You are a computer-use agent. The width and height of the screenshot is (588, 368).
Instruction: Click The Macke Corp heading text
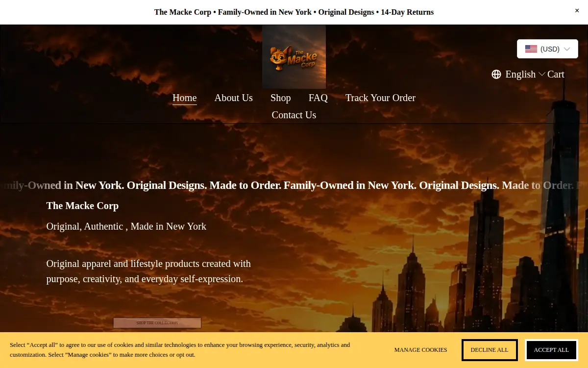(x=82, y=206)
